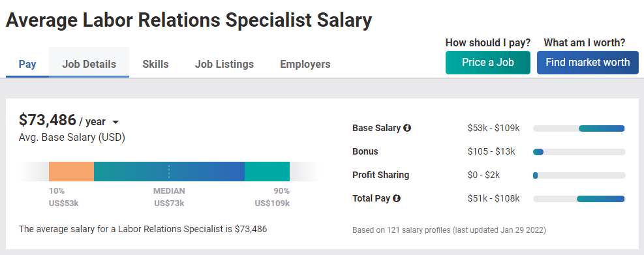Switch to the Pay tab

(27, 64)
